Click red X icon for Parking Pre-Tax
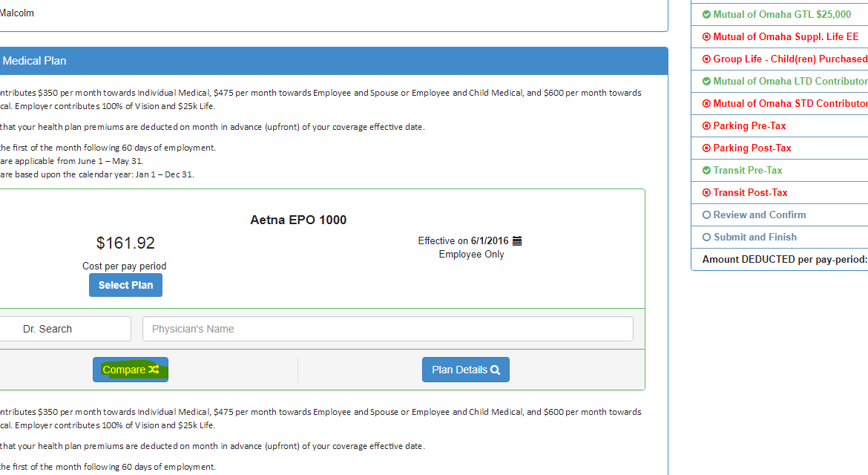 pos(706,126)
